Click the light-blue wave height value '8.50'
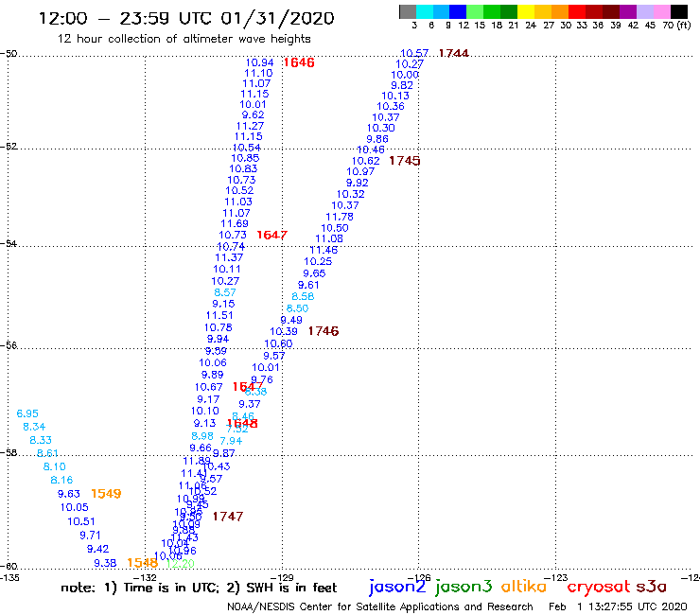The height and width of the screenshot is (615, 700). [x=297, y=308]
